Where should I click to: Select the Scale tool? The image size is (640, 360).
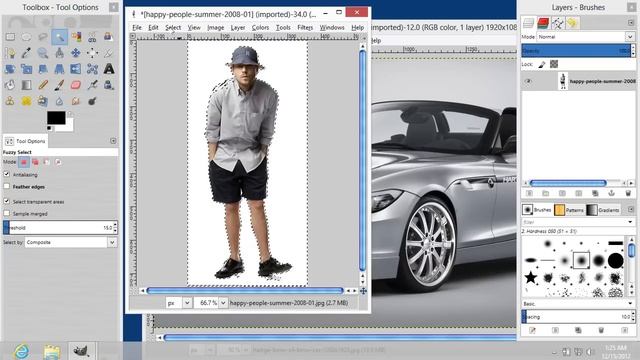[x=27, y=69]
